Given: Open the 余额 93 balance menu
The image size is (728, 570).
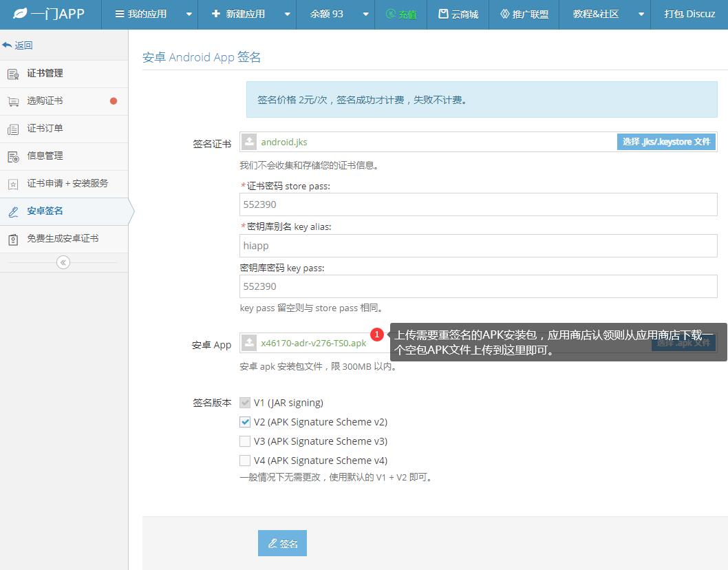Looking at the screenshot, I should pyautogui.click(x=326, y=14).
